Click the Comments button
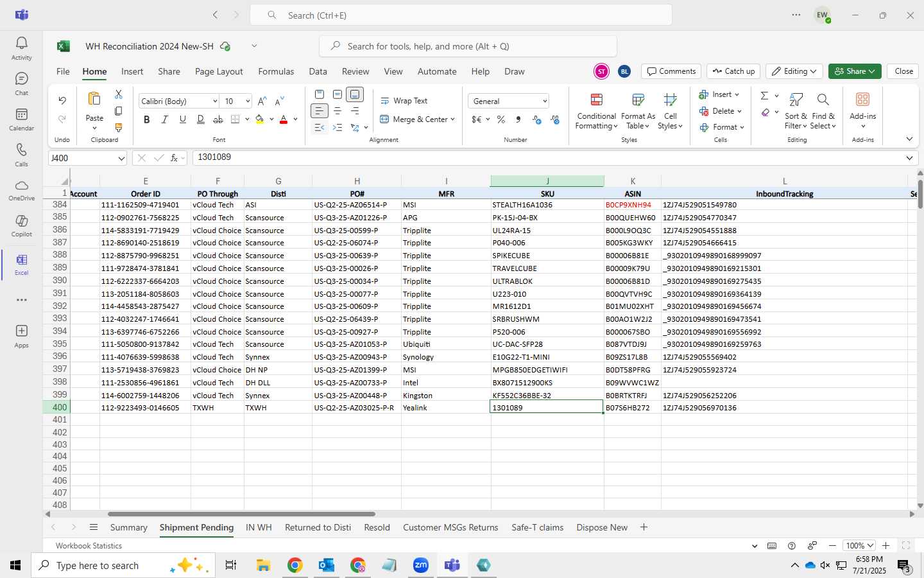This screenshot has height=578, width=924. [671, 71]
